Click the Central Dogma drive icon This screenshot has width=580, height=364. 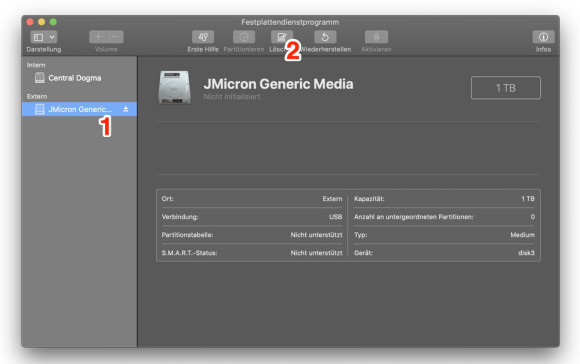coord(40,78)
